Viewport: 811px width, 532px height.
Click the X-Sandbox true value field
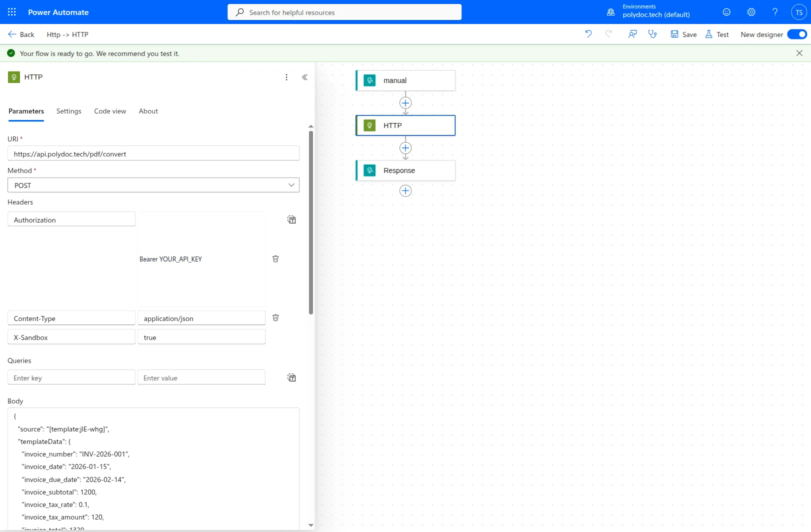(201, 337)
